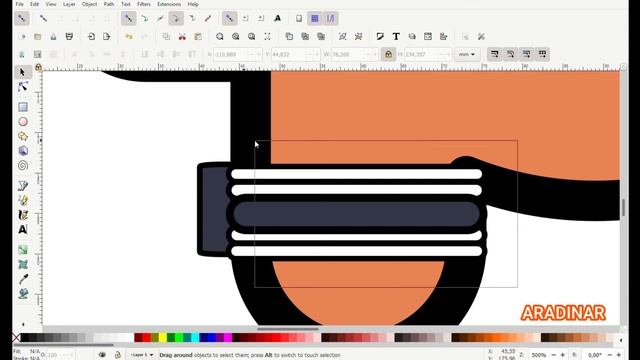Toggle move gradients with objects

526,54
